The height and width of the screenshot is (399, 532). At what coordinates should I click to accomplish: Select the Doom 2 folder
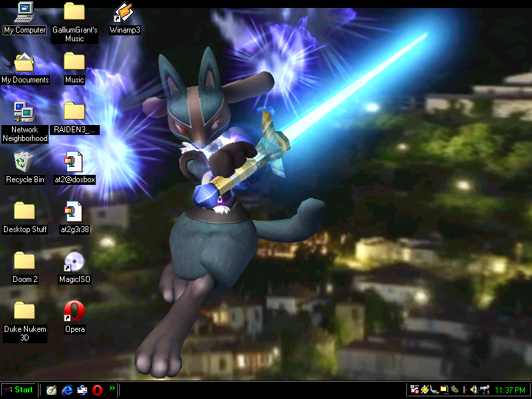[25, 261]
